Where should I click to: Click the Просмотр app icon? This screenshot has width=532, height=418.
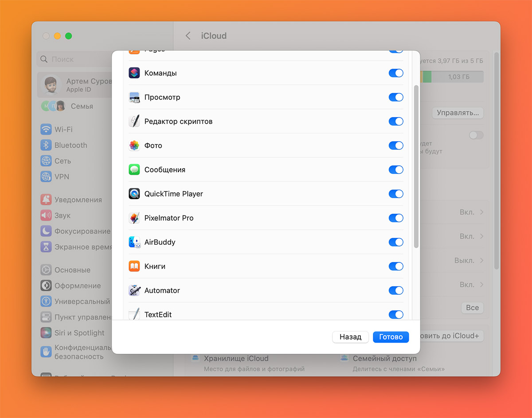pos(134,97)
